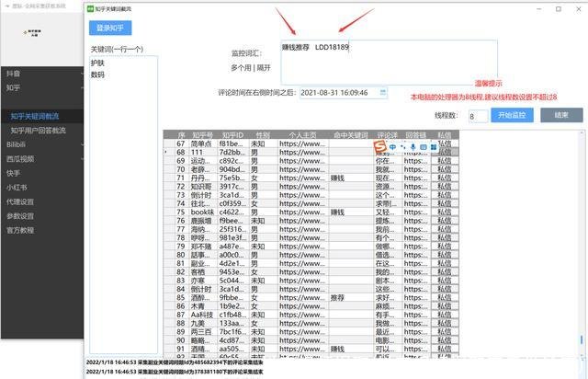Select row 68 with name 111
588x379 pixels.
point(311,152)
